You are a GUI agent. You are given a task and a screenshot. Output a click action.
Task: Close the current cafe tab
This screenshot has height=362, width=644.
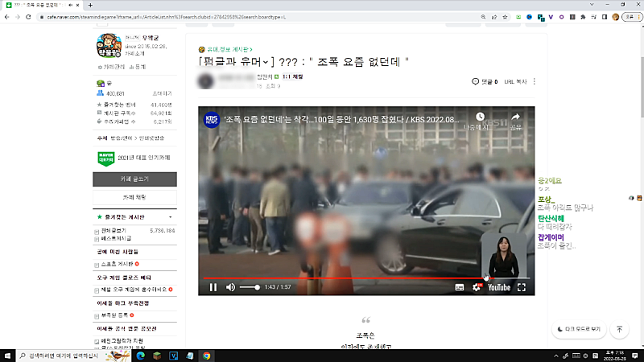77,5
